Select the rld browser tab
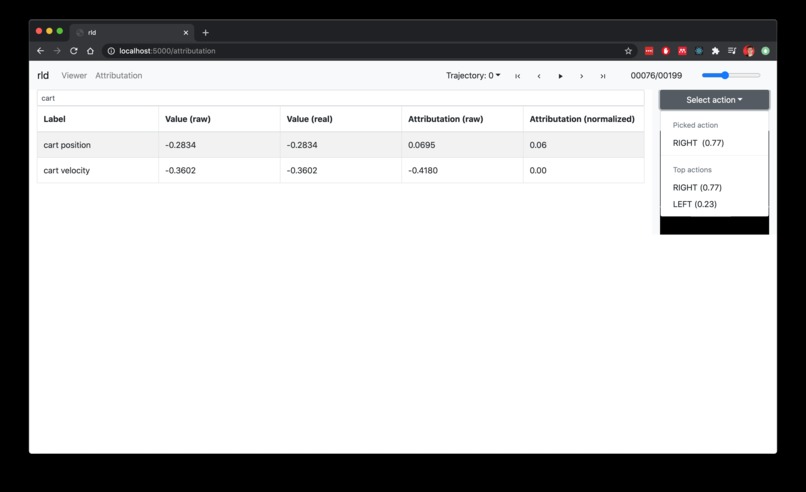This screenshot has width=806, height=492. (x=132, y=32)
